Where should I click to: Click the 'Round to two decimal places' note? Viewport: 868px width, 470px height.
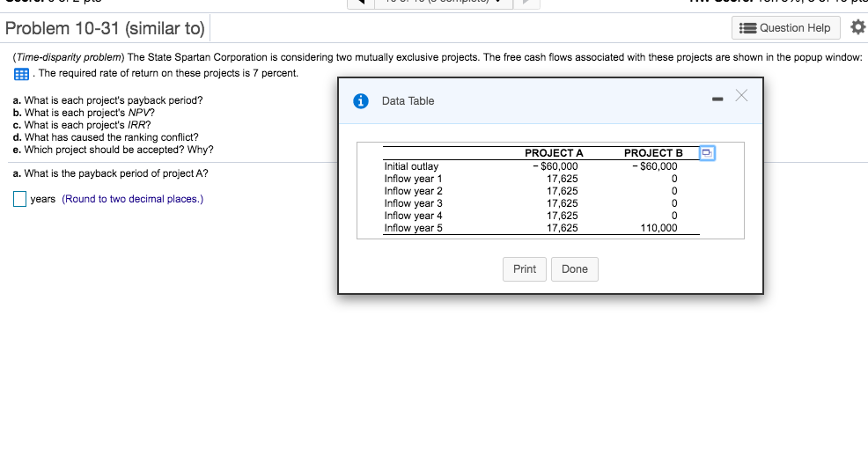tap(132, 199)
